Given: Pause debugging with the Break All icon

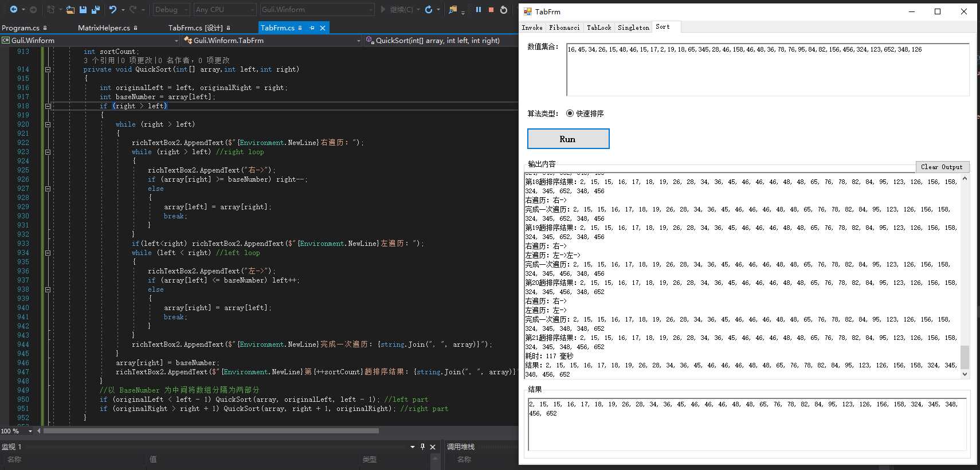Looking at the screenshot, I should [479, 10].
